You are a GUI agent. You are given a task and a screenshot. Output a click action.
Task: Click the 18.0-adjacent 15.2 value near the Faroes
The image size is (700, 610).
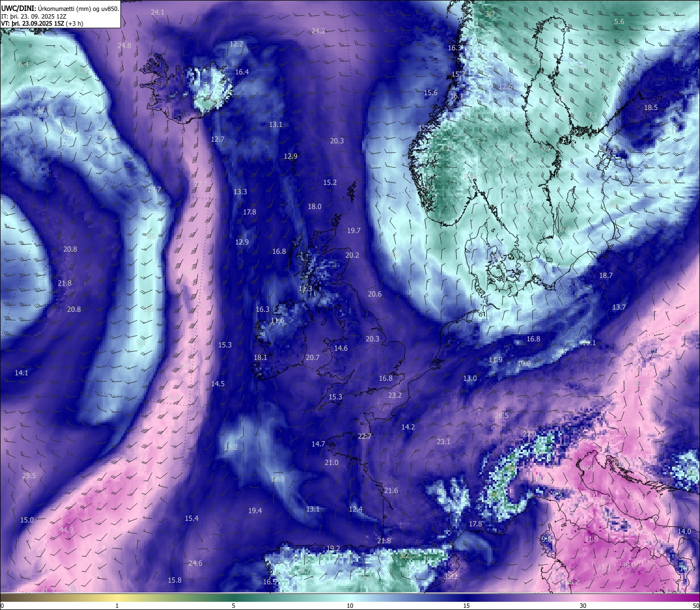point(330,183)
